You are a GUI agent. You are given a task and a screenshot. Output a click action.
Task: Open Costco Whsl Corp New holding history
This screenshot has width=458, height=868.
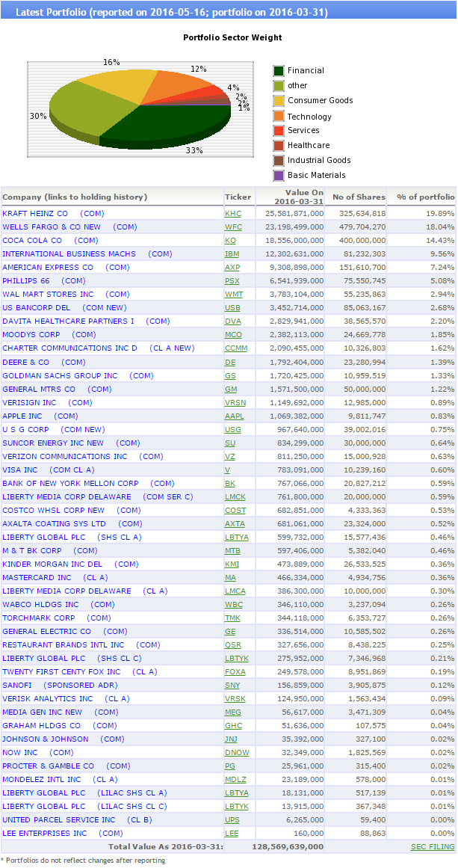[x=72, y=511]
